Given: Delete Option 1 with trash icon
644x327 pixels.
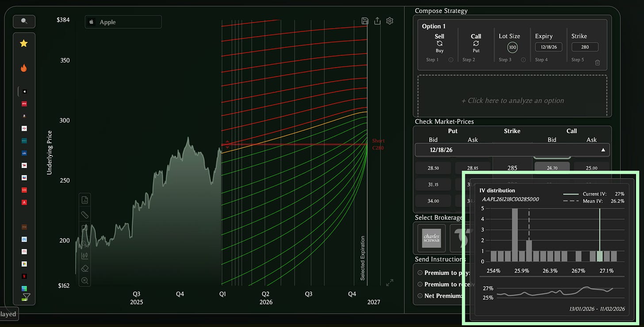Looking at the screenshot, I should pos(598,63).
